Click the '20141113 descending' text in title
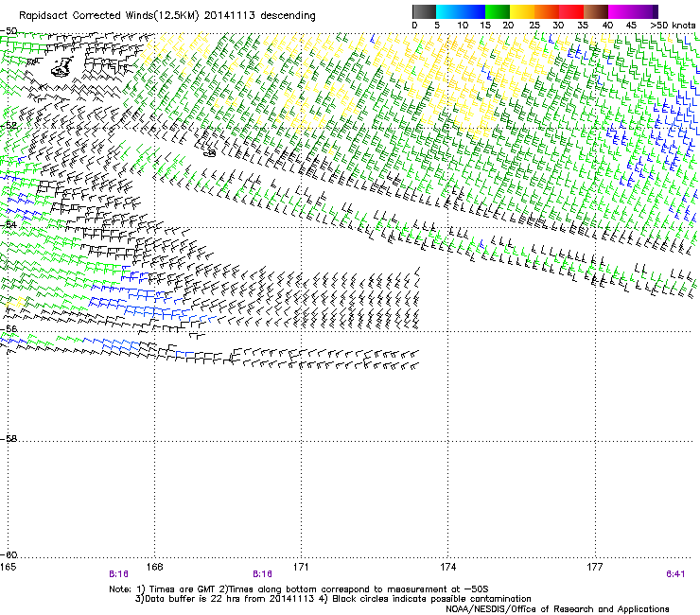The width and height of the screenshot is (700, 615). 259,16
